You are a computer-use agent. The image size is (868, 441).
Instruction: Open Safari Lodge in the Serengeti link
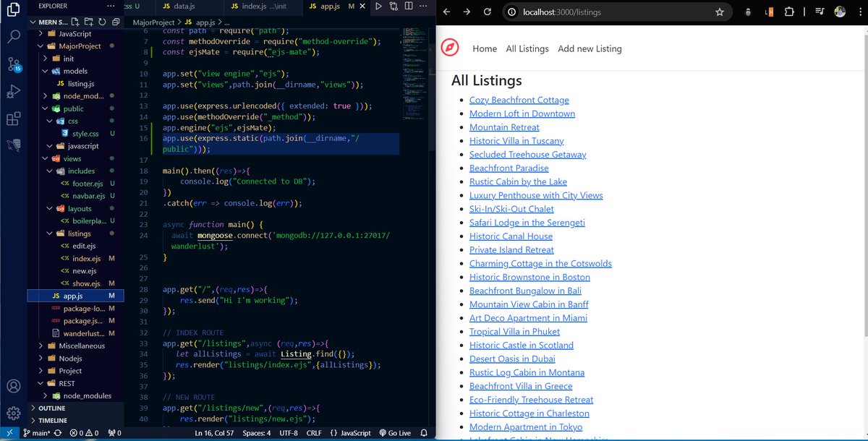[x=527, y=223]
